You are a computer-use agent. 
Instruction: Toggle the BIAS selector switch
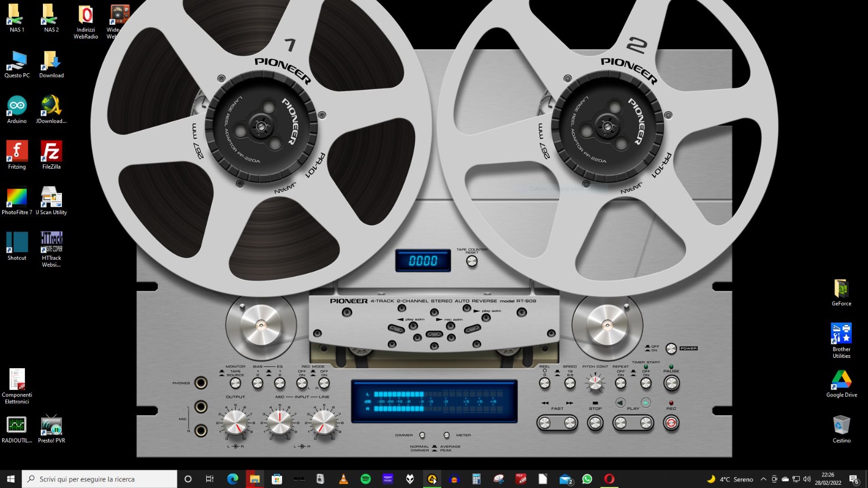[258, 383]
